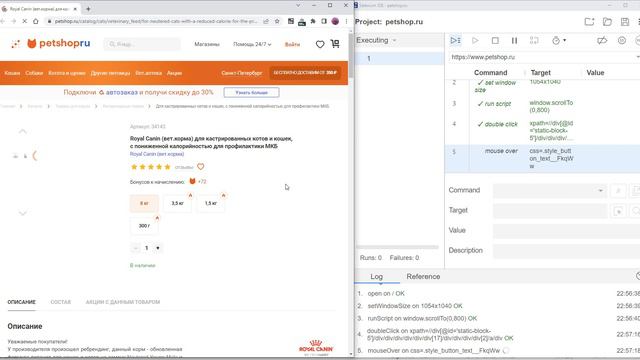The image size is (640, 360).
Task: Click the five star product rating
Action: click(x=151, y=167)
